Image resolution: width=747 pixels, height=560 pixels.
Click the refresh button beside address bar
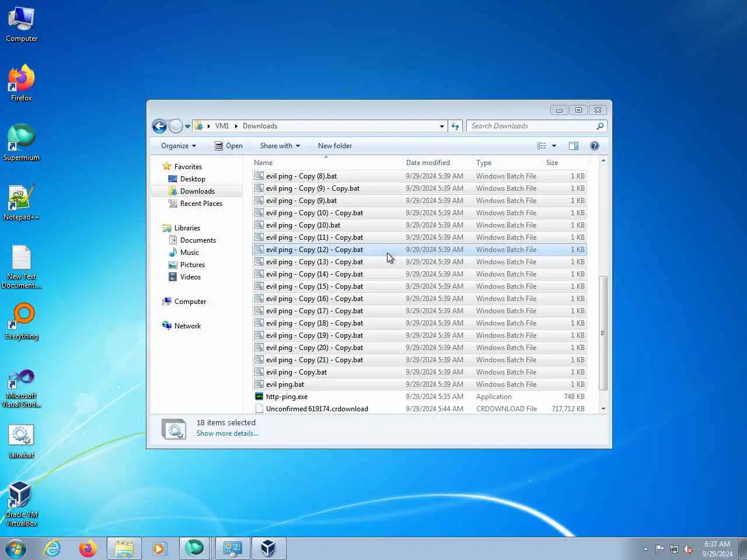pyautogui.click(x=456, y=126)
